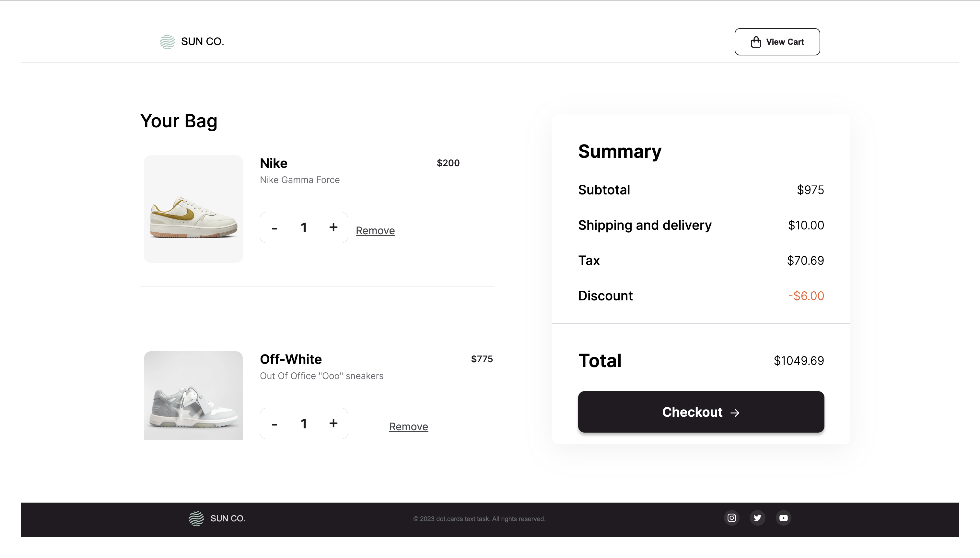
Task: Click Remove link under Off-White sneakers
Action: [409, 426]
